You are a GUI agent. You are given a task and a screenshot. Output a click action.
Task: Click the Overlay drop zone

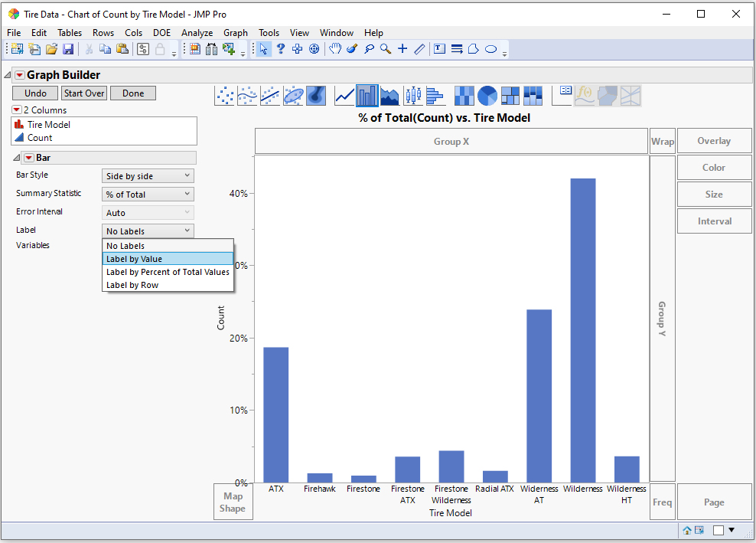coord(714,140)
